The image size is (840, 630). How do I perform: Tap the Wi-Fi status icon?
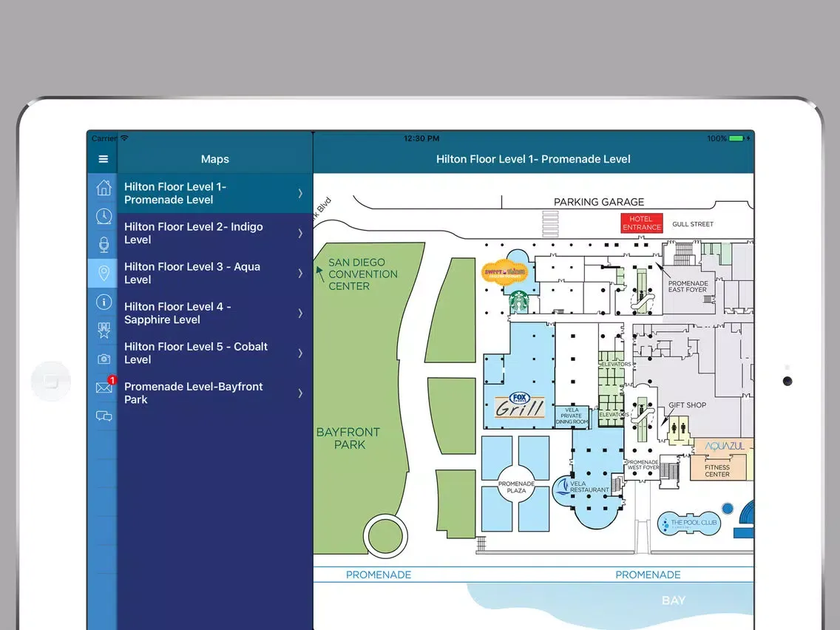pyautogui.click(x=124, y=138)
